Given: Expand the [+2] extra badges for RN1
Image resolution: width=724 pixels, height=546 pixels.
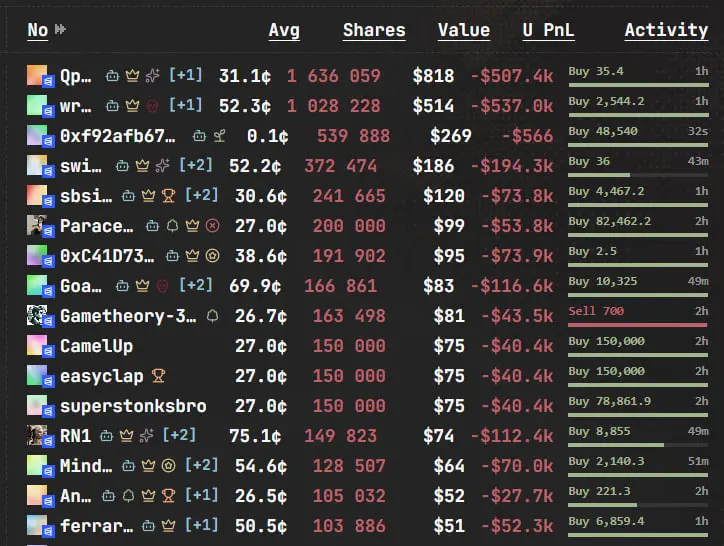Looking at the screenshot, I should (179, 435).
